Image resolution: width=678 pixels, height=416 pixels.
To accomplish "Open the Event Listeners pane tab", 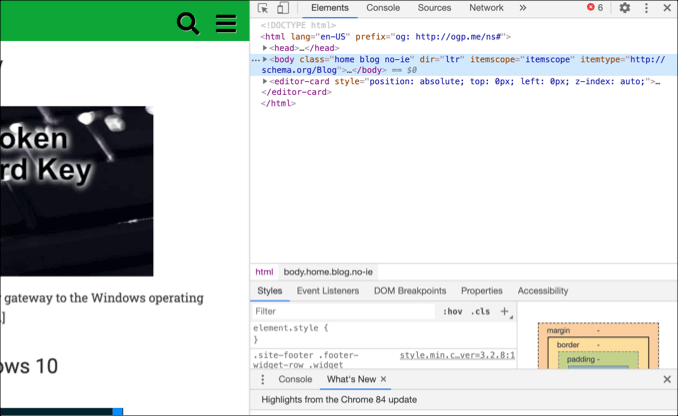I will (x=327, y=291).
